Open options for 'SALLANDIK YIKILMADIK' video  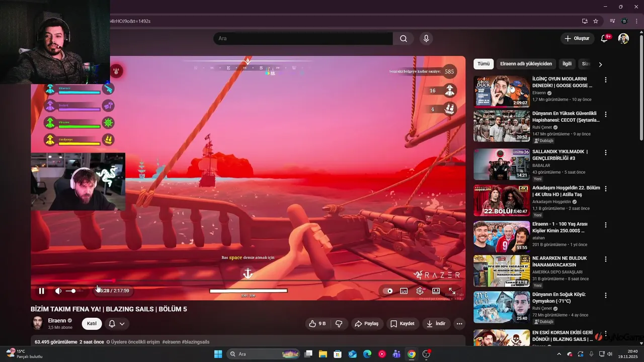[x=606, y=152]
